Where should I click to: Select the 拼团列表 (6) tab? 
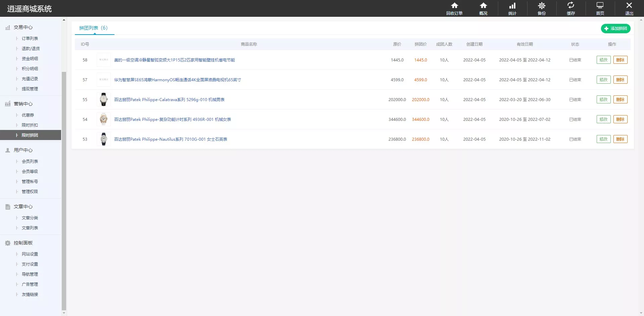pyautogui.click(x=93, y=28)
